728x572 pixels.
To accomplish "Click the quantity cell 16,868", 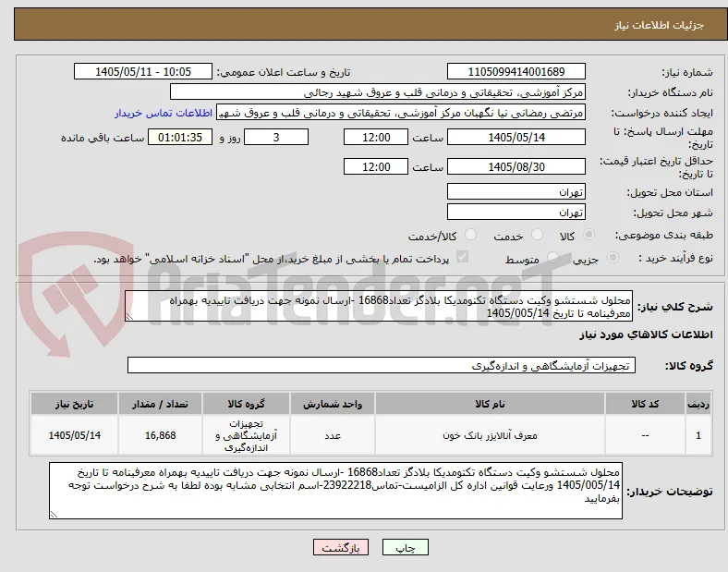I will [x=160, y=435].
